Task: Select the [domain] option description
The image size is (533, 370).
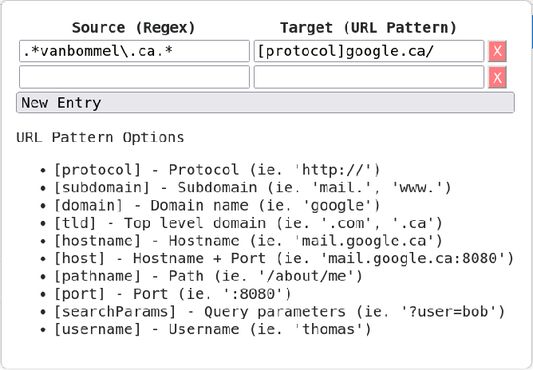Action: [217, 205]
